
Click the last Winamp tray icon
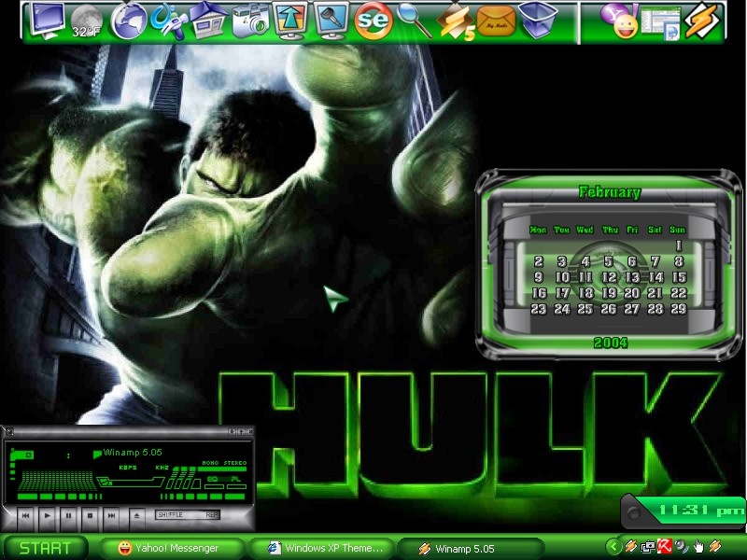[x=714, y=546]
